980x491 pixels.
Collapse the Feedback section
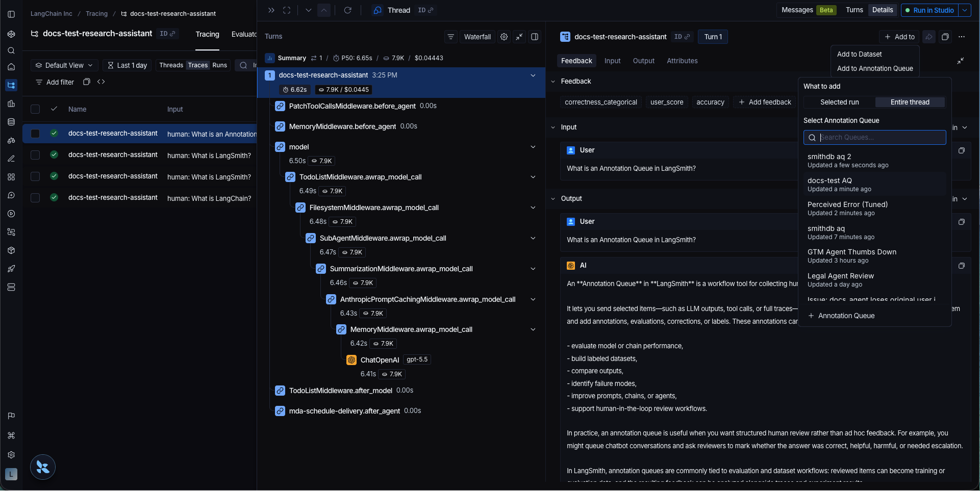[x=553, y=82]
